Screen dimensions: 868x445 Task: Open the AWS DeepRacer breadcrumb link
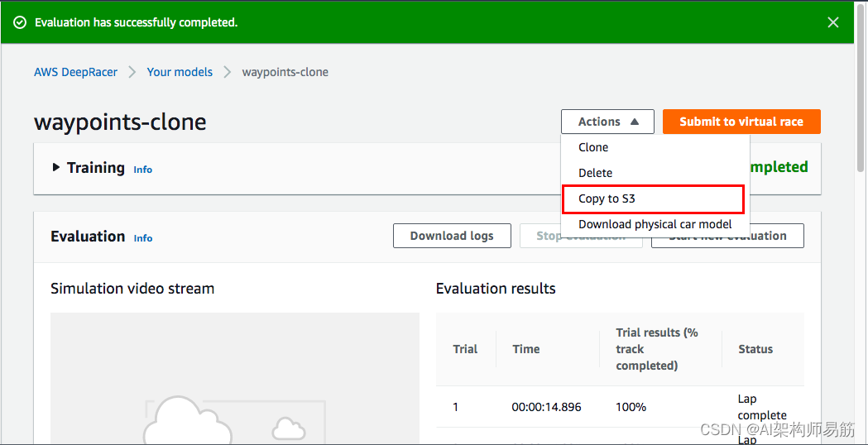76,72
